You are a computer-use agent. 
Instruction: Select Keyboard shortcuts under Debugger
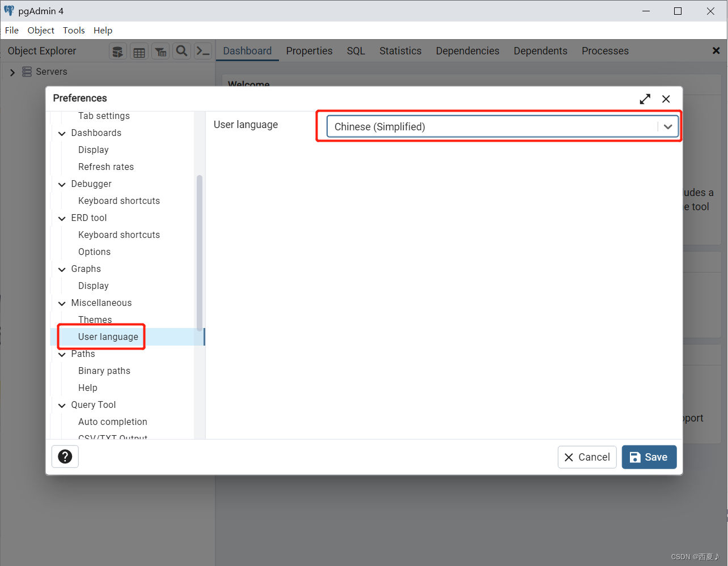(x=119, y=201)
